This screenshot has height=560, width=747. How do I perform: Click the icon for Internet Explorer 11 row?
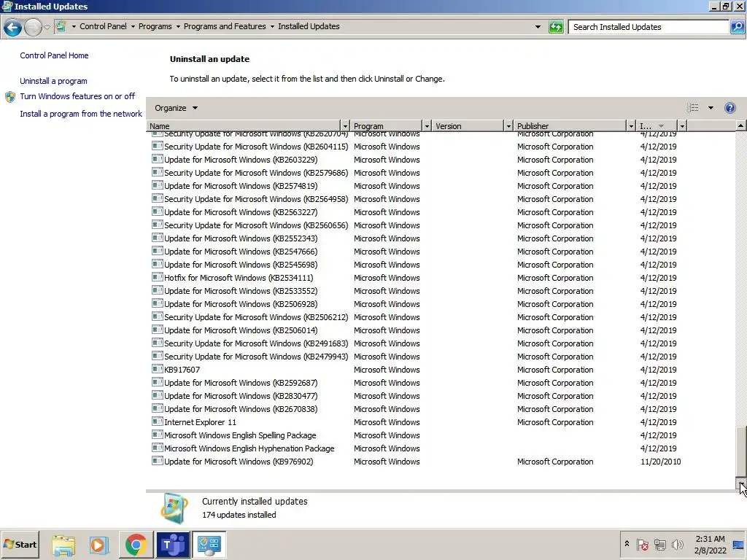(158, 421)
